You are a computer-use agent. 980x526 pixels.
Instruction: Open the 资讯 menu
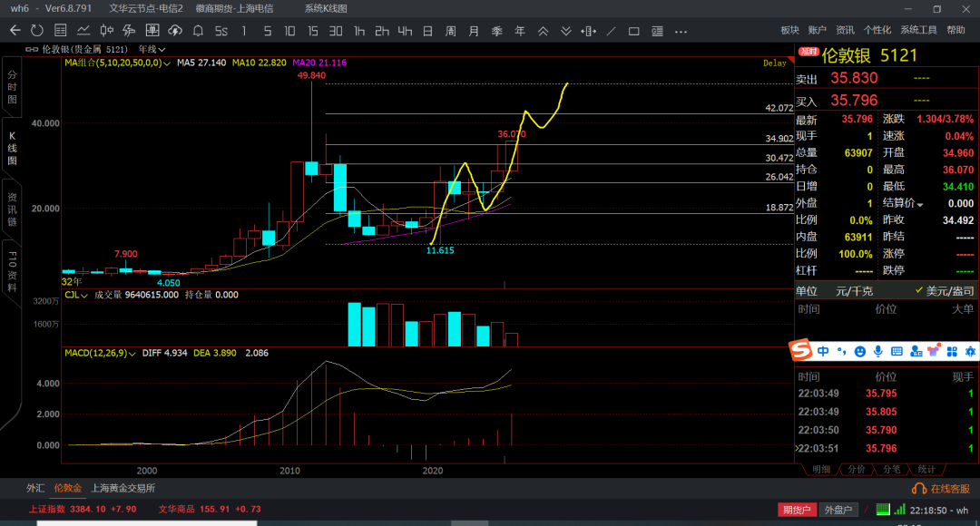(845, 30)
